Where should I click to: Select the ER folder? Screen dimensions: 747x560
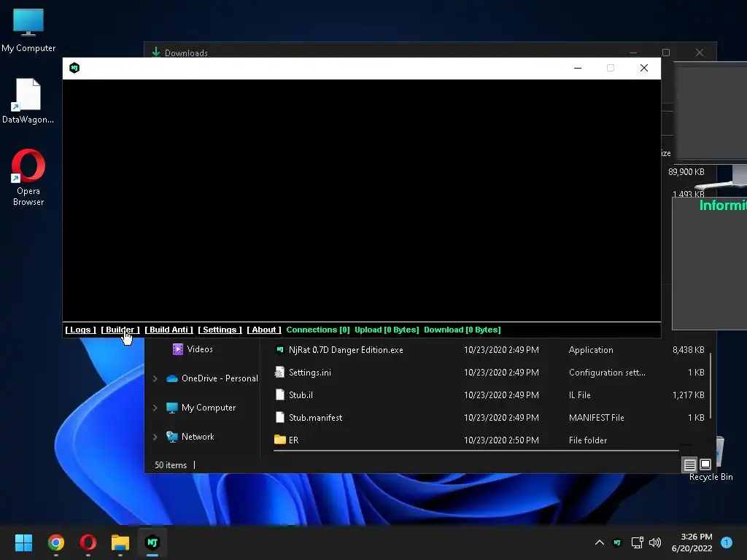click(293, 440)
